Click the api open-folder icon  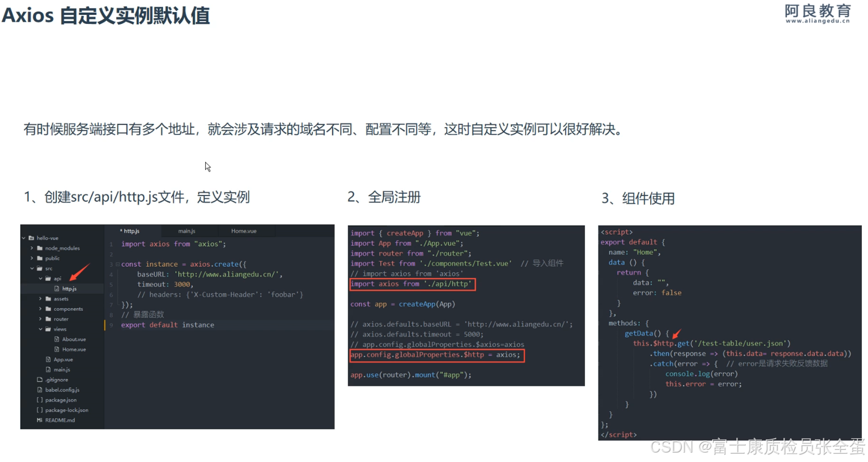[48, 279]
